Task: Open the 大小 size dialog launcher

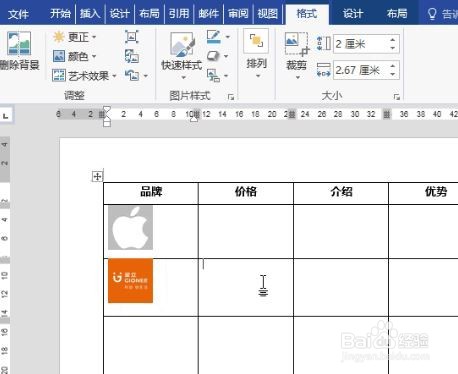Action: pyautogui.click(x=397, y=97)
